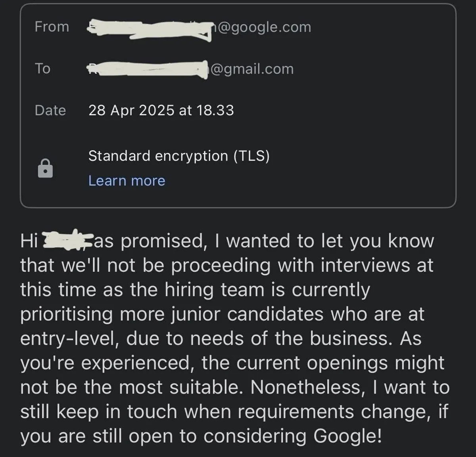
Task: Select the To field label
Action: coord(42,69)
